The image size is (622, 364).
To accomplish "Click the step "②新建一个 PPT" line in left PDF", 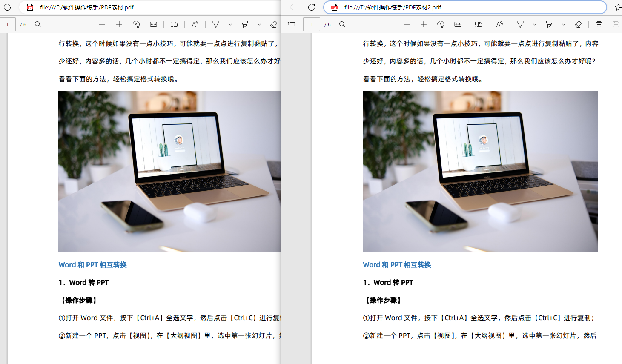I will coord(170,336).
